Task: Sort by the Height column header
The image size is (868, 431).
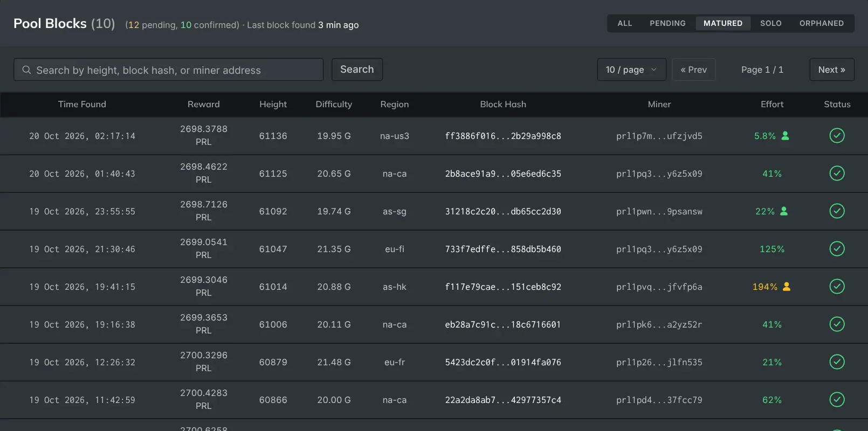Action: [x=273, y=105]
